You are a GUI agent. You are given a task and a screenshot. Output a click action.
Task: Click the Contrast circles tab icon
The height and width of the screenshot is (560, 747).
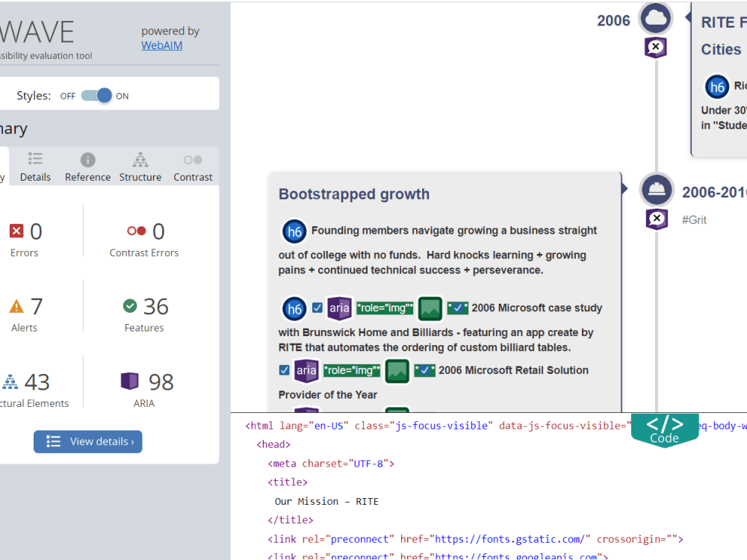[x=193, y=160]
